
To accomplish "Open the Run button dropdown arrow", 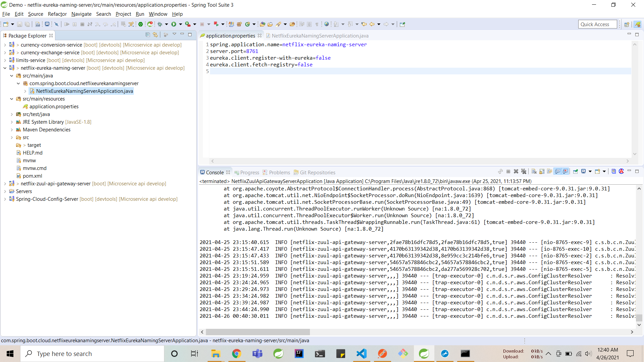I will (180, 24).
